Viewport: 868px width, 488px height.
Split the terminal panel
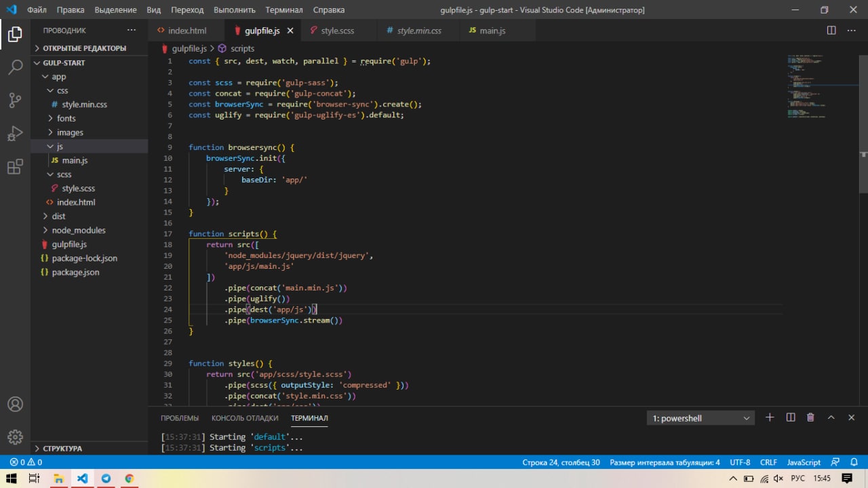791,417
